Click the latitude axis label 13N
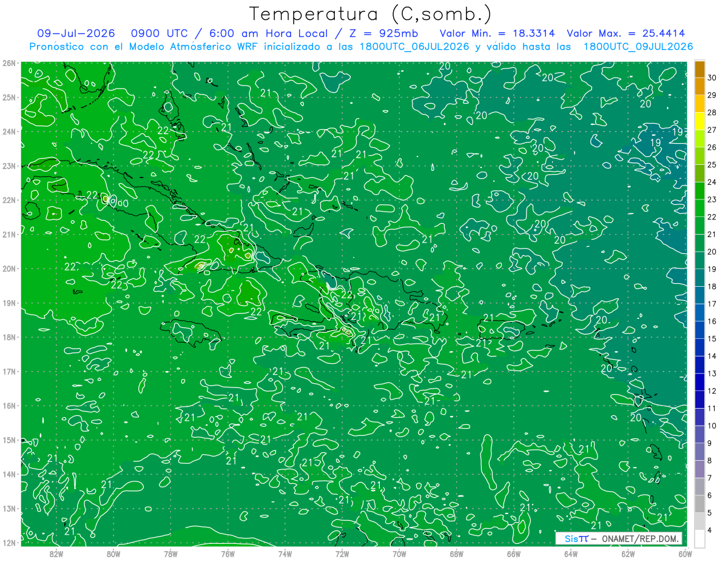728x562 pixels. [9, 508]
